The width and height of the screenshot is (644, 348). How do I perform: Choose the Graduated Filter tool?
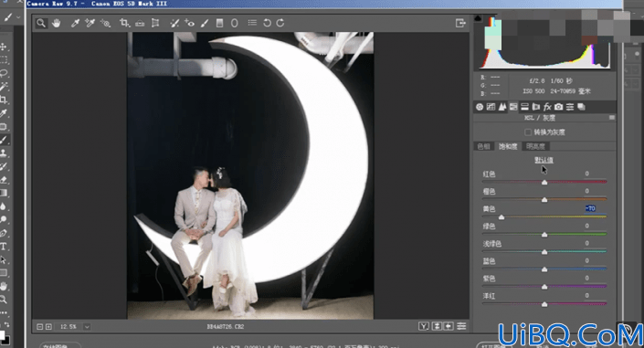220,23
